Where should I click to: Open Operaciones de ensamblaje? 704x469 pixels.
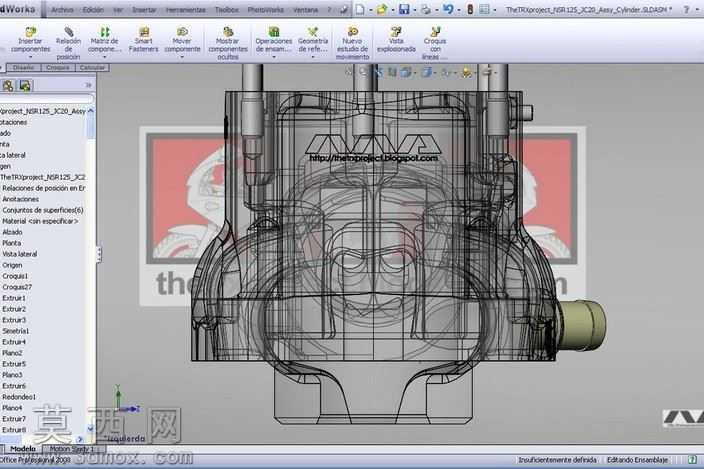pyautogui.click(x=274, y=39)
